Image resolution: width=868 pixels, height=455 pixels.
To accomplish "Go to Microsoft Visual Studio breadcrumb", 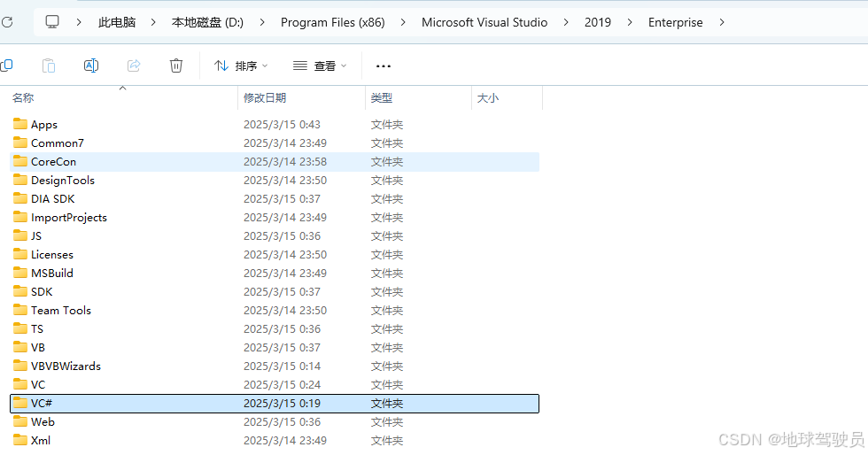I will coord(484,22).
